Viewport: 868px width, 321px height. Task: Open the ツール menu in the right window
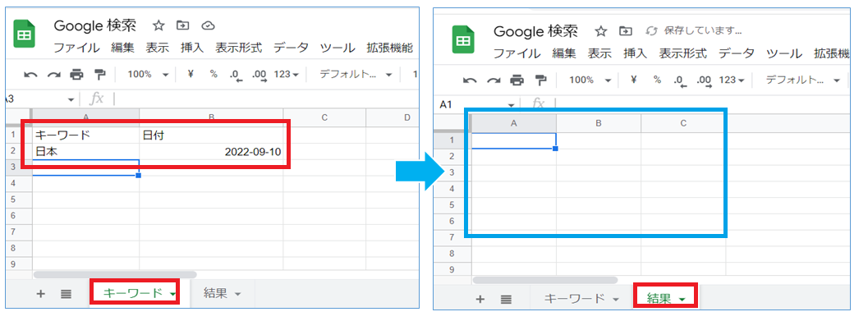pos(784,53)
